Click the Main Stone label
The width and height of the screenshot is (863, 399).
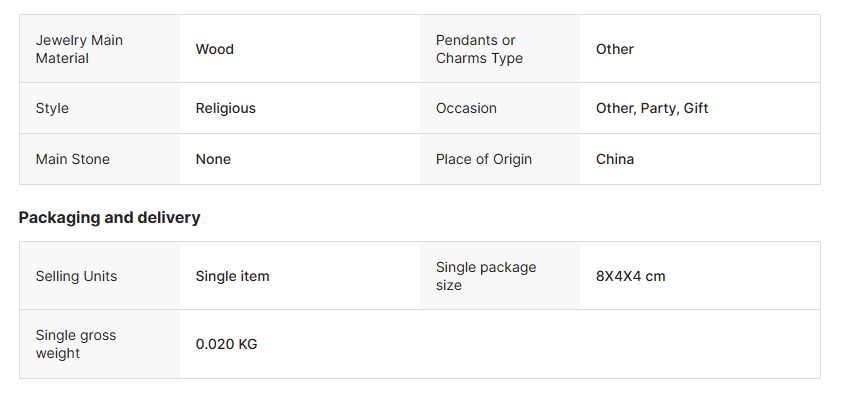point(73,159)
